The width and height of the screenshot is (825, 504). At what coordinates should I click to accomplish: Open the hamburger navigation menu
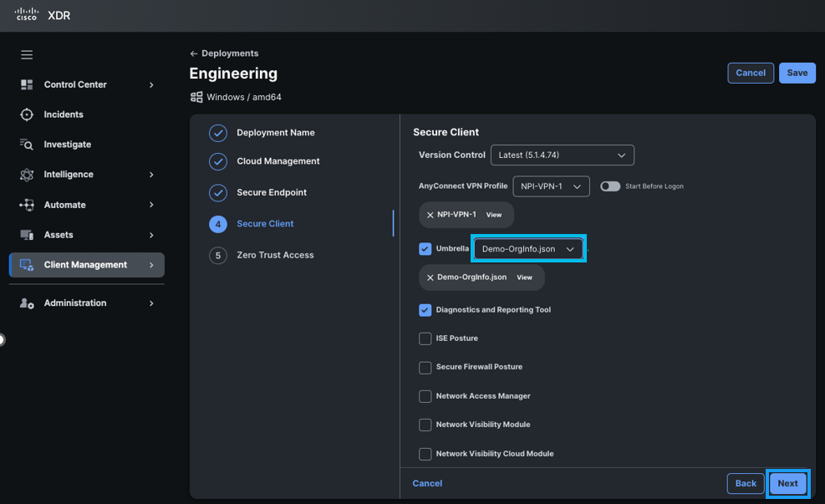(x=27, y=54)
